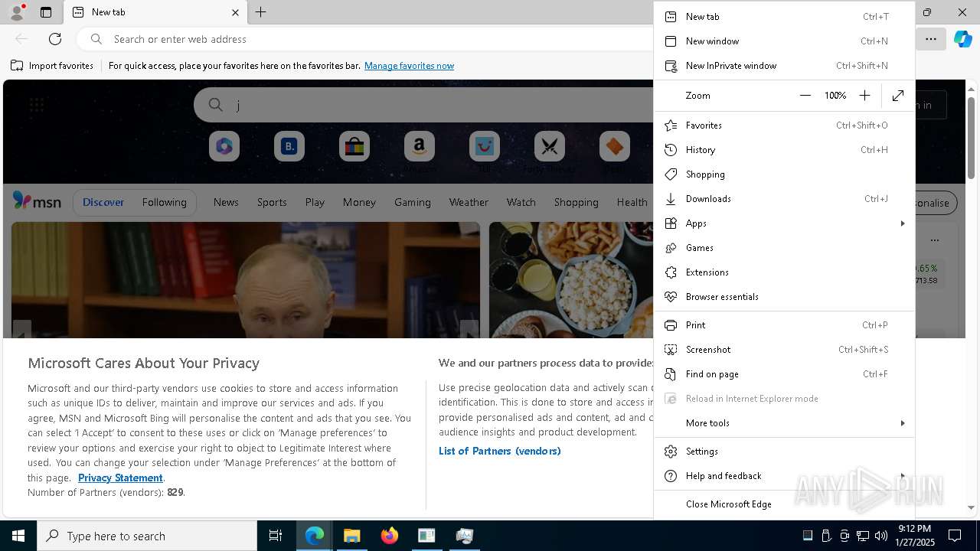Open File Explorer from the taskbar

tap(351, 536)
